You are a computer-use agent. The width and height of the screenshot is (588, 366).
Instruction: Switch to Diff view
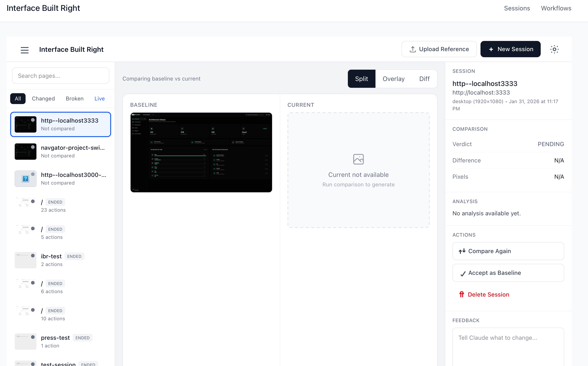(x=424, y=79)
